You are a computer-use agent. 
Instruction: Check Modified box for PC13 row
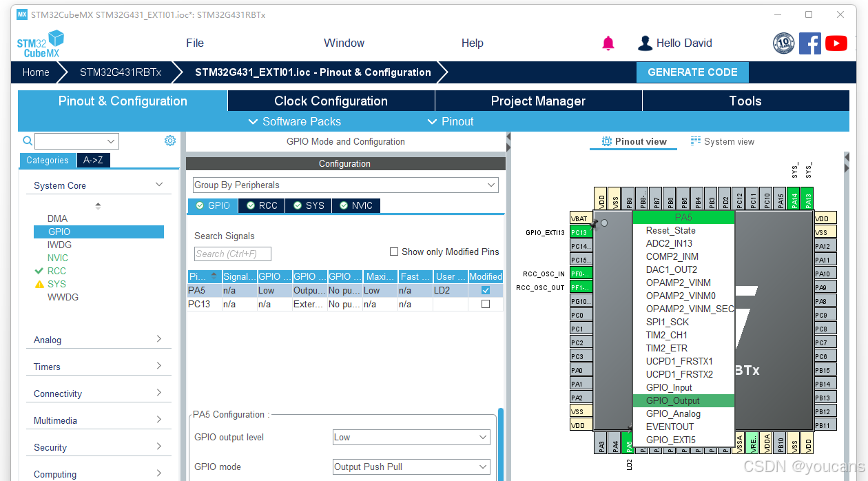(486, 304)
